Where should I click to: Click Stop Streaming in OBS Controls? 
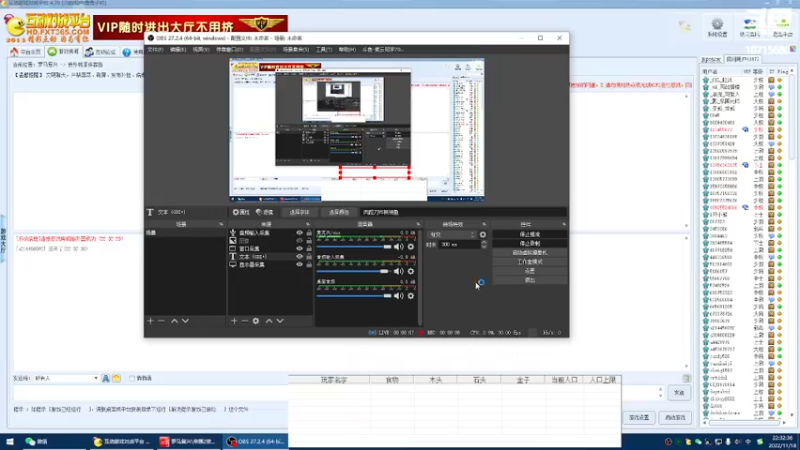click(x=530, y=234)
